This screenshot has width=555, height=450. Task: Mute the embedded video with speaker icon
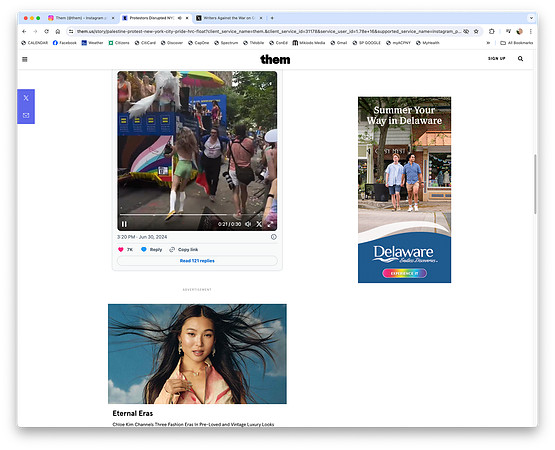tap(248, 224)
